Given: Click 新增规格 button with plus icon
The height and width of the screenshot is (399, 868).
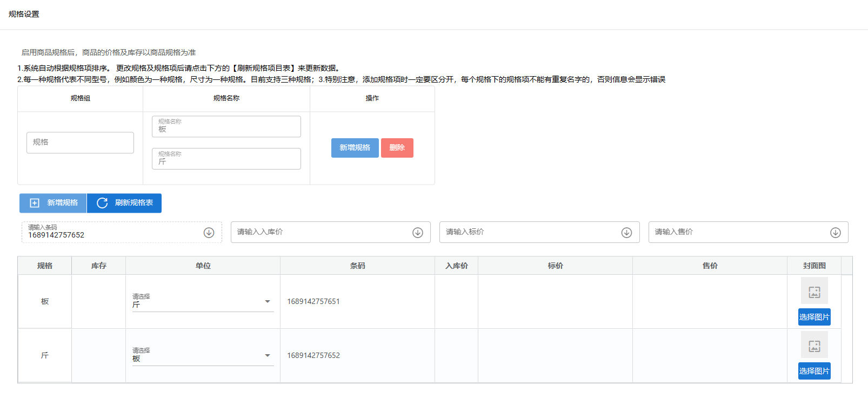Looking at the screenshot, I should (53, 203).
